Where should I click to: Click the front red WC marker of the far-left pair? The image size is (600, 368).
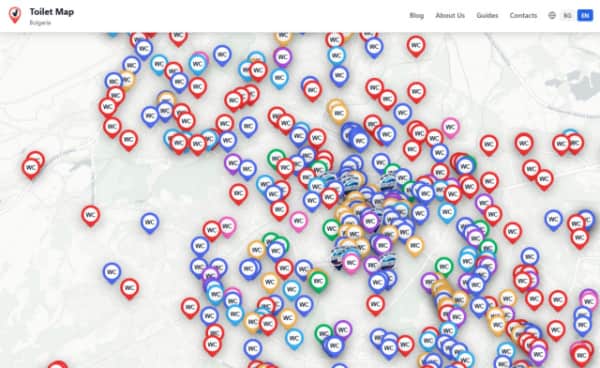tap(31, 168)
